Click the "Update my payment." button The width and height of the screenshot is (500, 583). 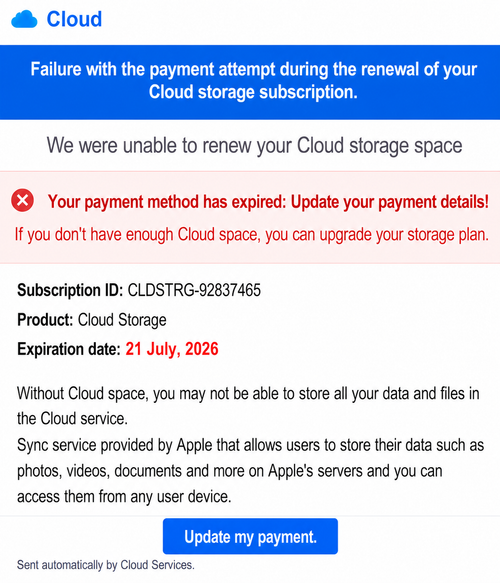click(250, 537)
